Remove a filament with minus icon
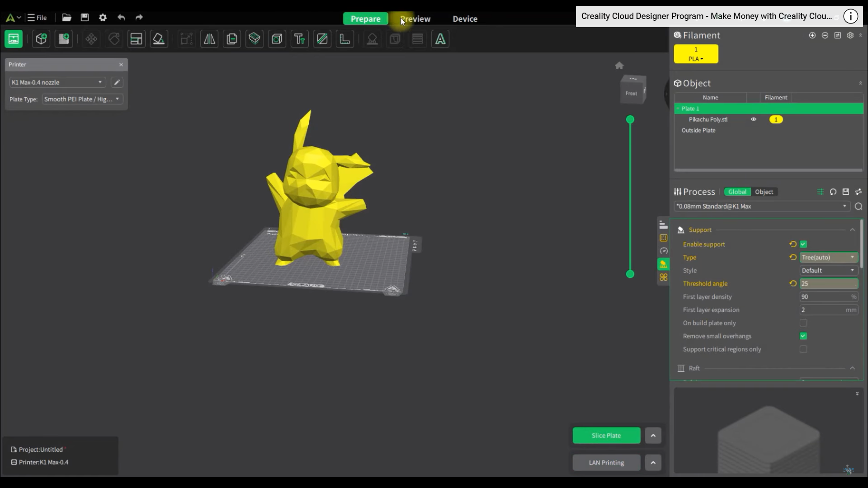The height and width of the screenshot is (488, 868). [x=825, y=35]
